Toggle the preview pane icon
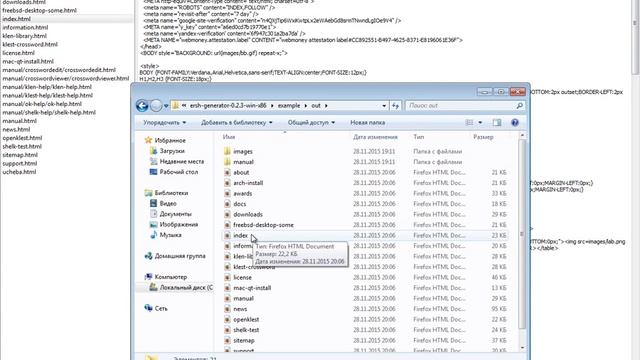The image size is (640, 360). (x=497, y=122)
